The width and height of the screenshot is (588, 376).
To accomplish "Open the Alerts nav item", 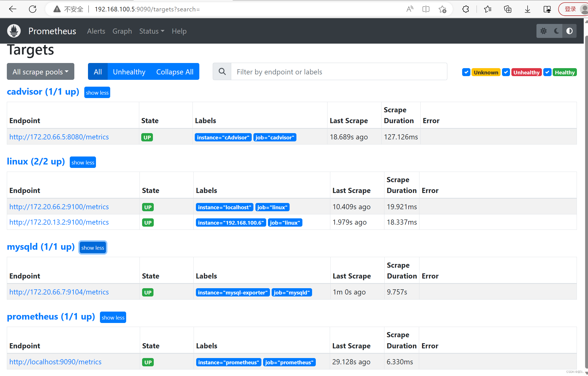I will [x=96, y=31].
